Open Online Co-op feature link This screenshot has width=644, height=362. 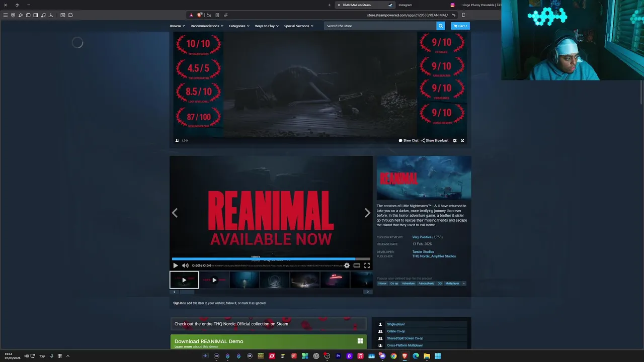[396, 331]
